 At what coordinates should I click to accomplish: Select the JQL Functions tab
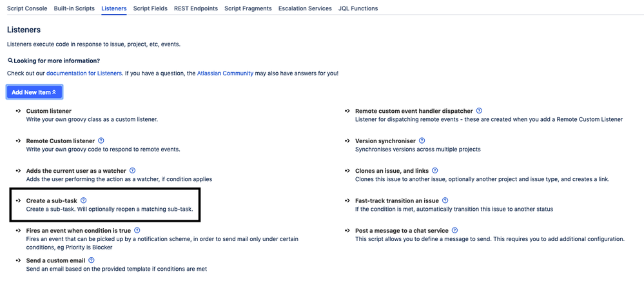358,8
